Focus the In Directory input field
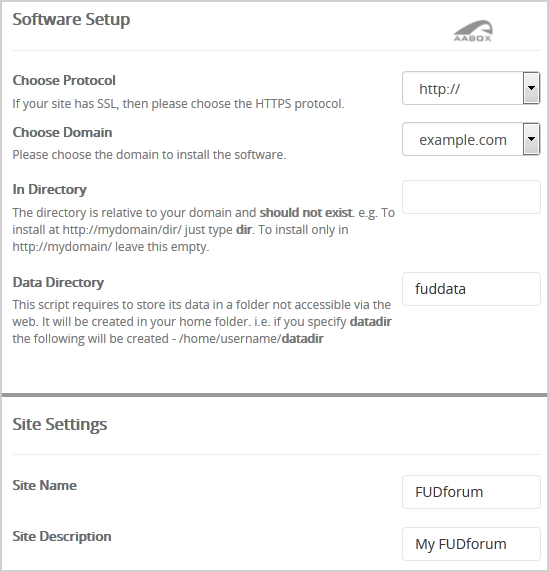 tap(471, 197)
